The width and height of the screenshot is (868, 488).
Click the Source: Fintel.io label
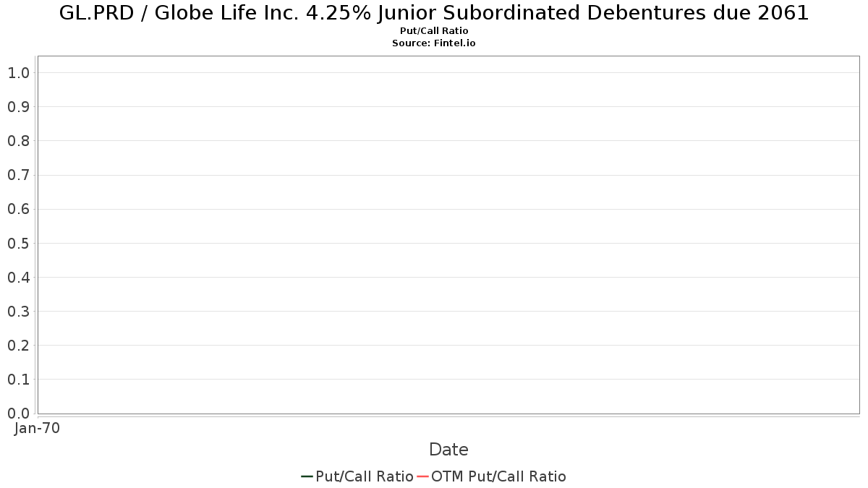(434, 43)
